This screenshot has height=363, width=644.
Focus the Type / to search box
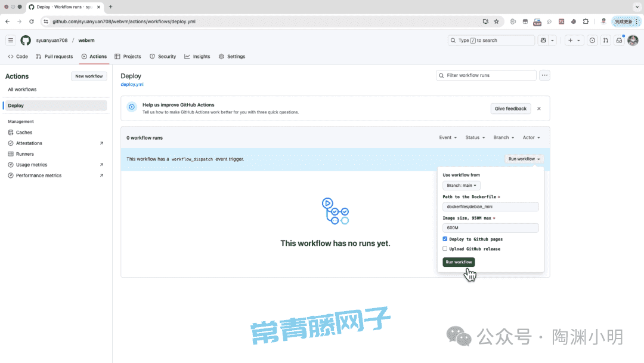[x=491, y=40]
